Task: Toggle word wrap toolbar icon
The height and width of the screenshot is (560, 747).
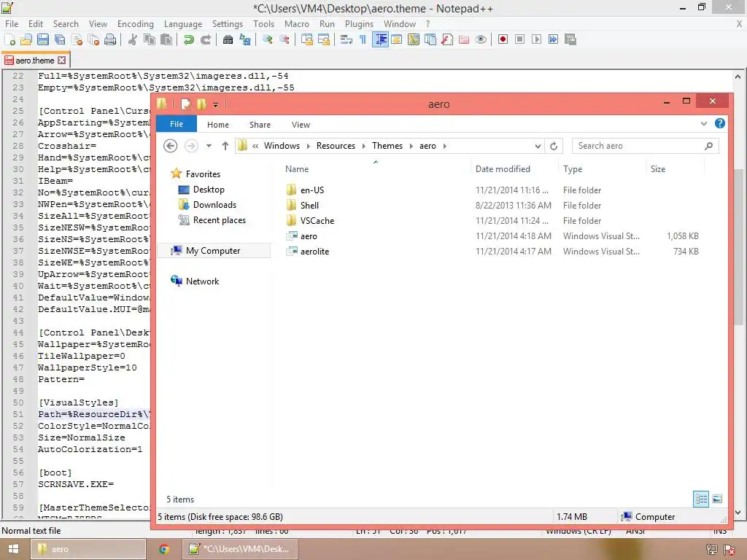Action: click(347, 39)
